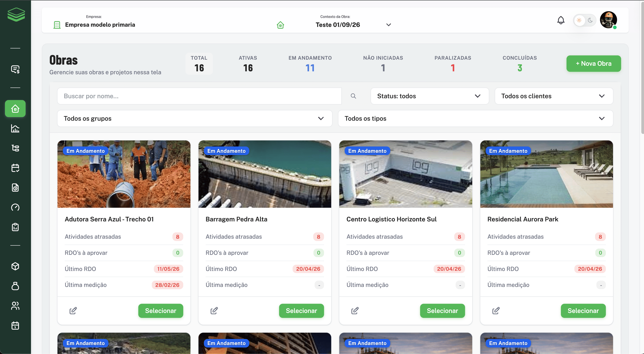Image resolution: width=644 pixels, height=354 pixels.
Task: Open the gauge dashboard sidebar icon
Action: click(x=15, y=207)
